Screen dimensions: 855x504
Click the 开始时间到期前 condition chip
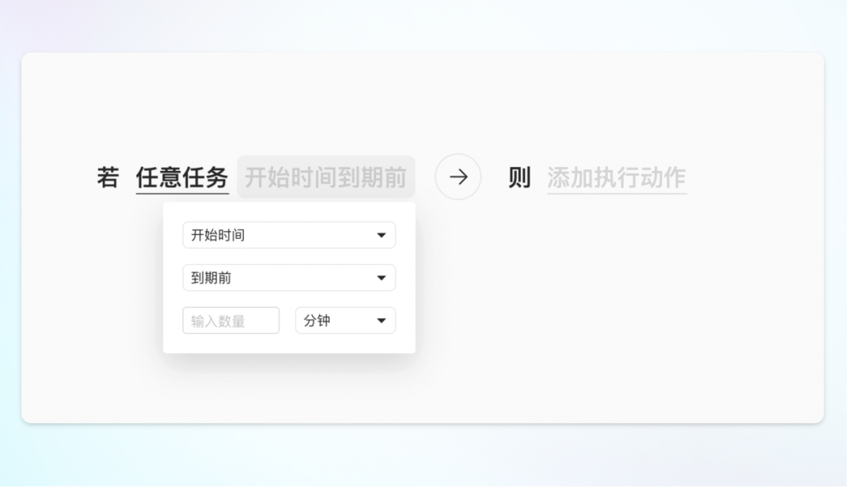(x=326, y=177)
